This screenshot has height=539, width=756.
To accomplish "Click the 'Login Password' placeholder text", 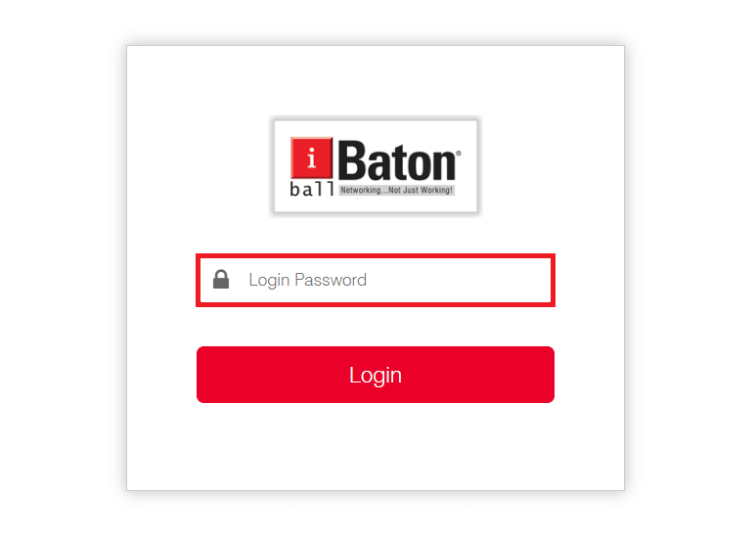I will pos(308,280).
